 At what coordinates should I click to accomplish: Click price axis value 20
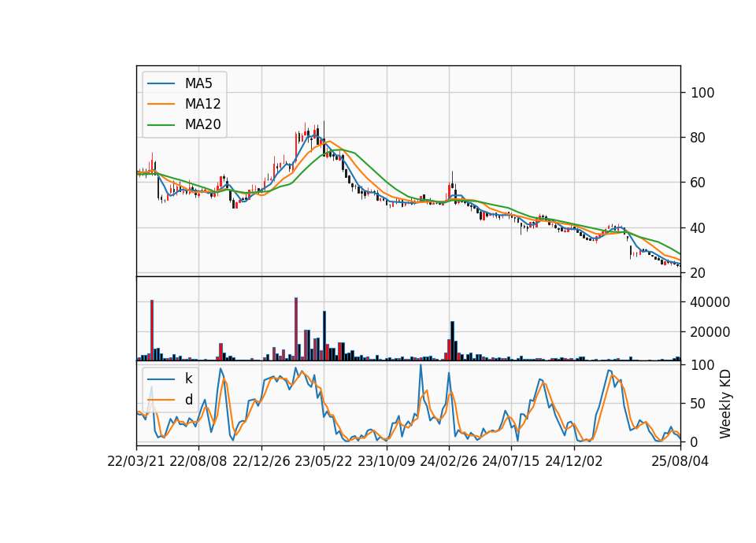point(699,273)
